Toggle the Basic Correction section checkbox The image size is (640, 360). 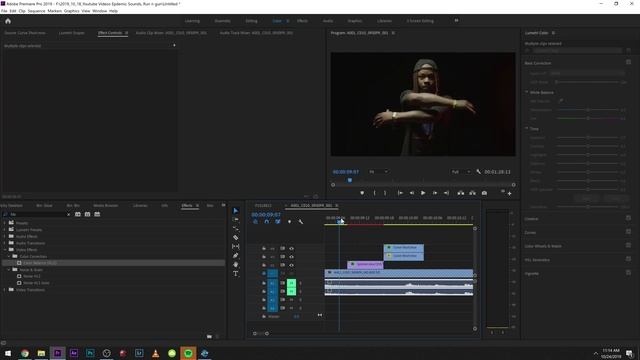(x=628, y=62)
